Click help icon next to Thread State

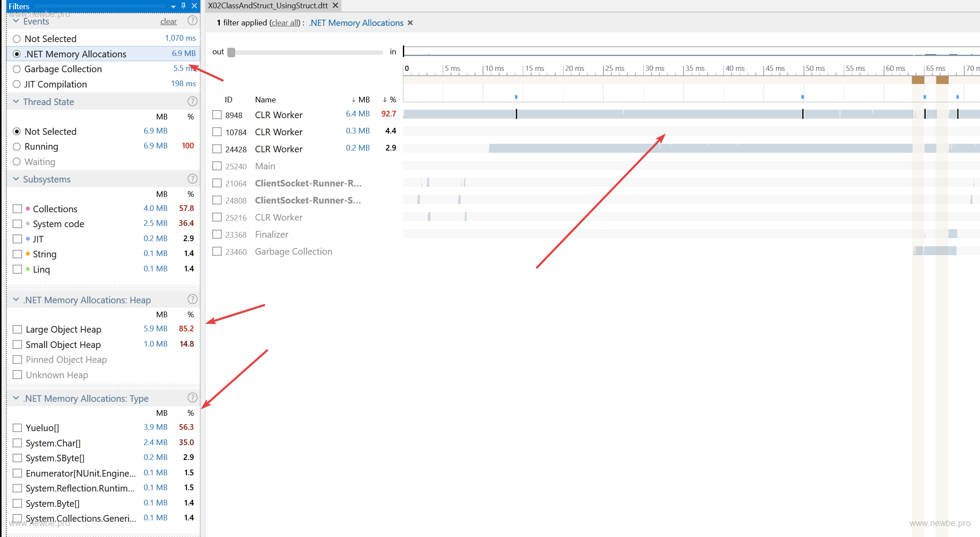pyautogui.click(x=192, y=102)
